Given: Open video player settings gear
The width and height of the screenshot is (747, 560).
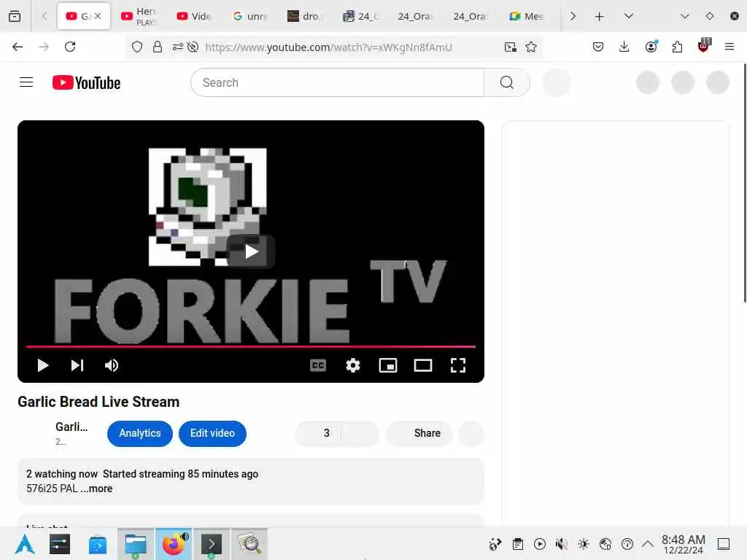Looking at the screenshot, I should click(x=353, y=365).
